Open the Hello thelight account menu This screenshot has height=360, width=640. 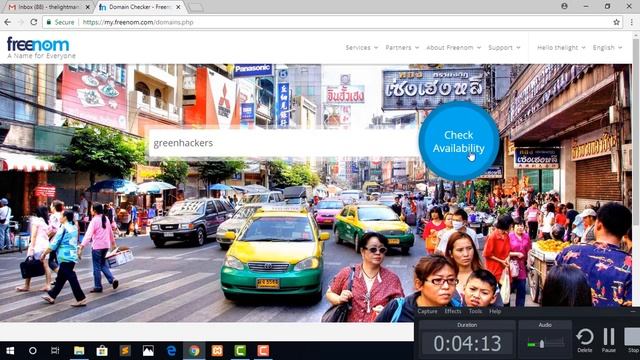pos(561,48)
